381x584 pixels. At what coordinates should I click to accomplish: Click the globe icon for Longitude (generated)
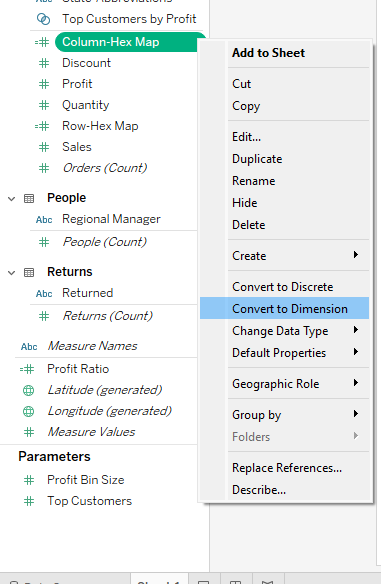click(29, 411)
